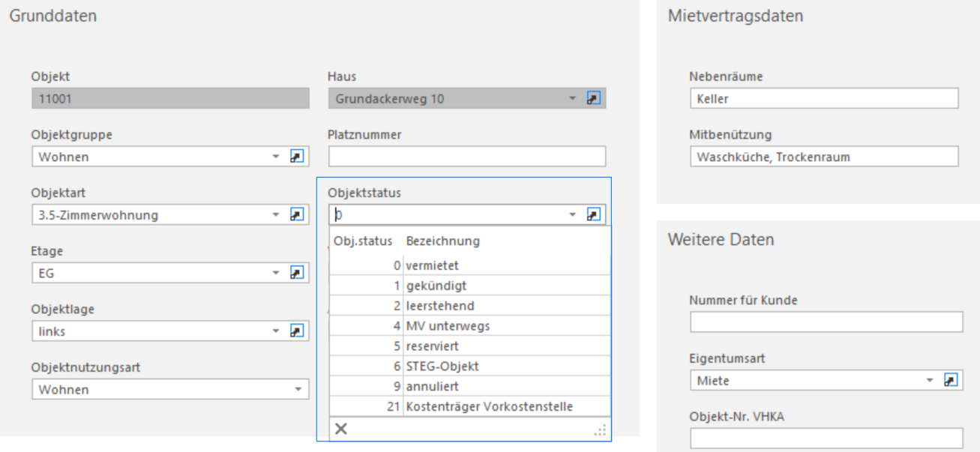The height and width of the screenshot is (452, 980).
Task: Sort list by Obj.status column header
Action: point(364,241)
